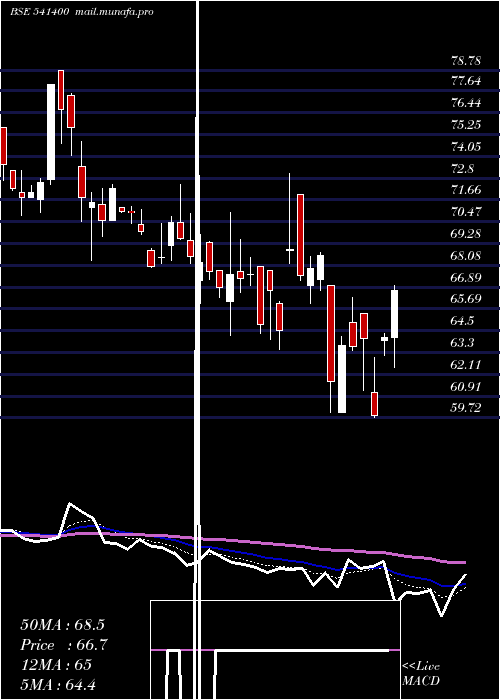Click the 63.3 price axis label

462,343
